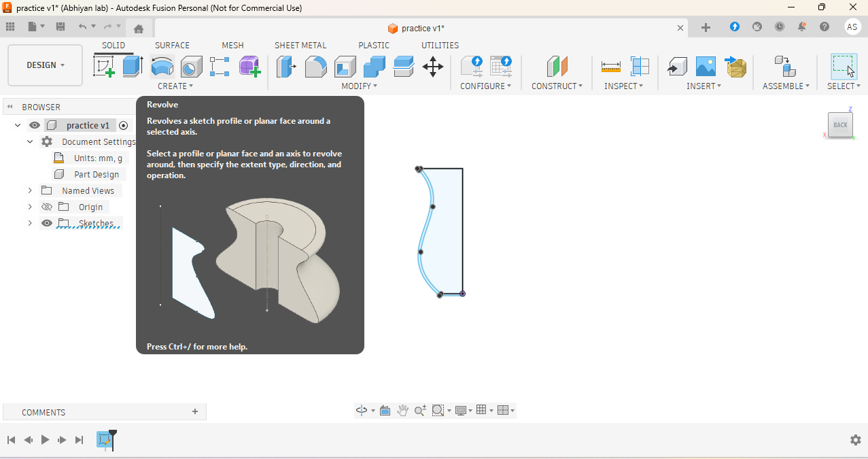
Task: Jump to the timeline end
Action: [79, 440]
